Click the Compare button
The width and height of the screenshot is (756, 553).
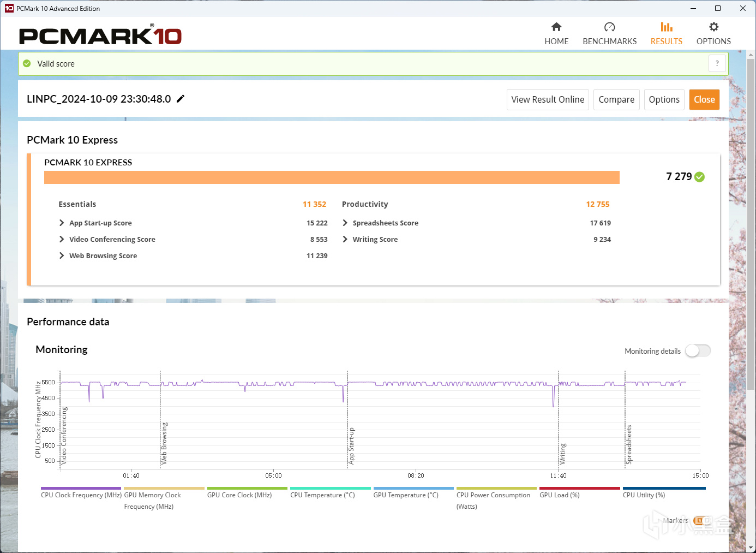coord(616,99)
